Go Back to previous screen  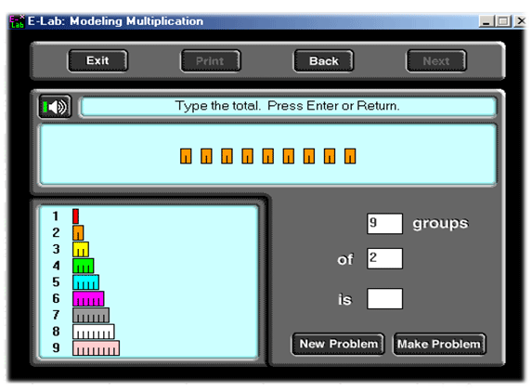(324, 60)
